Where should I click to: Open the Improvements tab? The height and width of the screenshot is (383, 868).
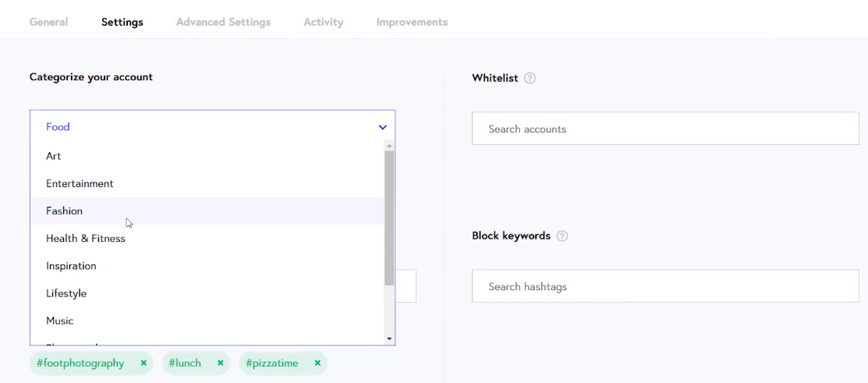[412, 22]
